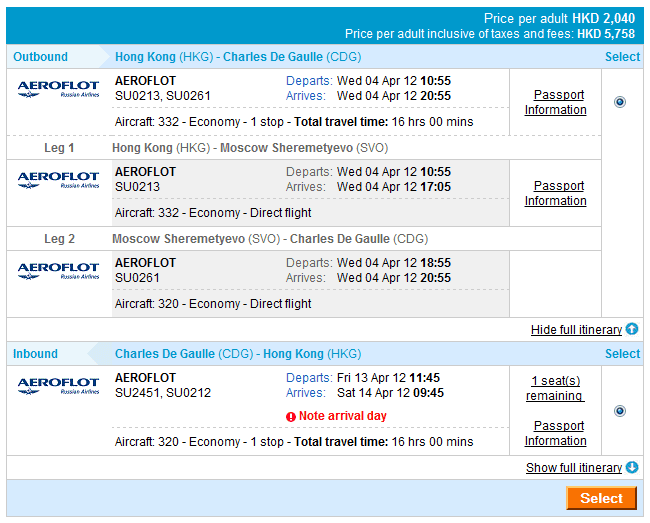Viewport: 650px width, 523px height.
Task: Click the Leg 2 row header
Action: pyautogui.click(x=59, y=239)
